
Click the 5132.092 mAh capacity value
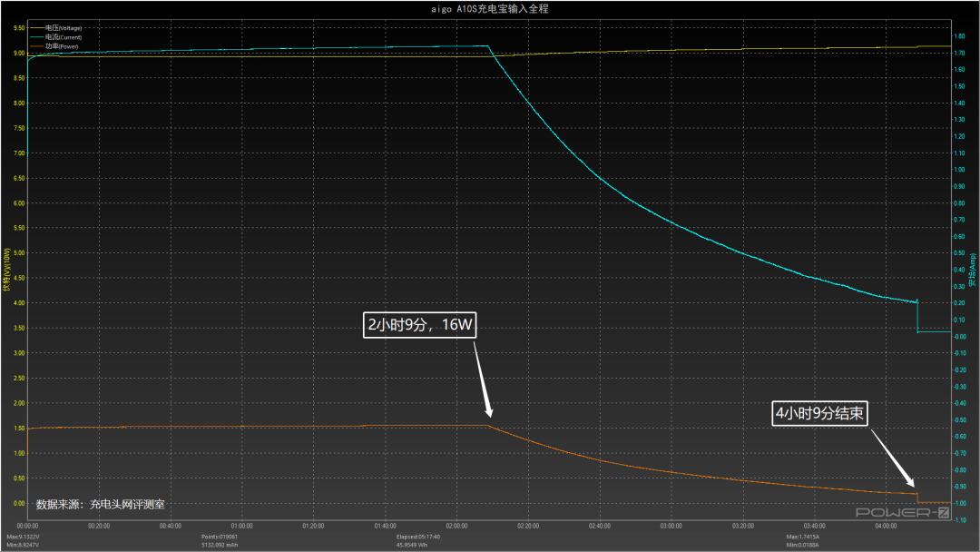(x=220, y=545)
